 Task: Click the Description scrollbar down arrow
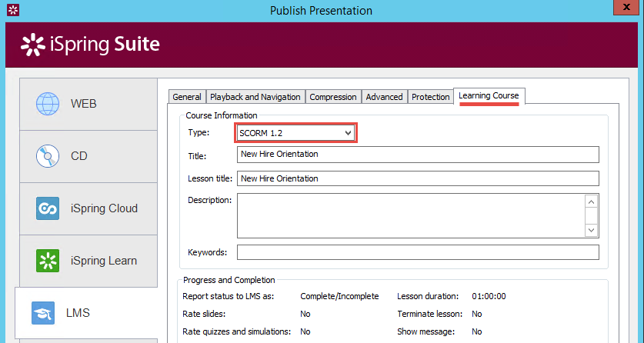(x=592, y=230)
